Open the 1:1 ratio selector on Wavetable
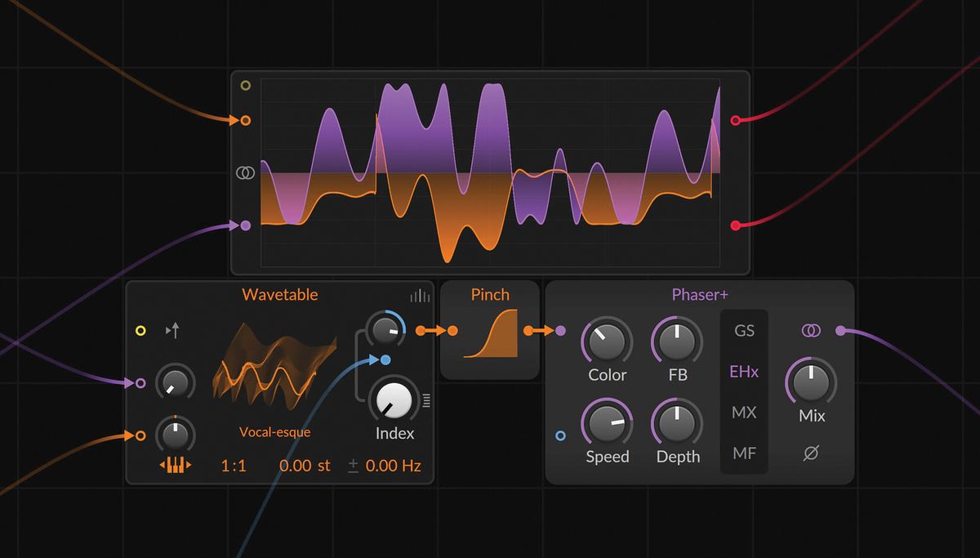The image size is (980, 558). 234,465
